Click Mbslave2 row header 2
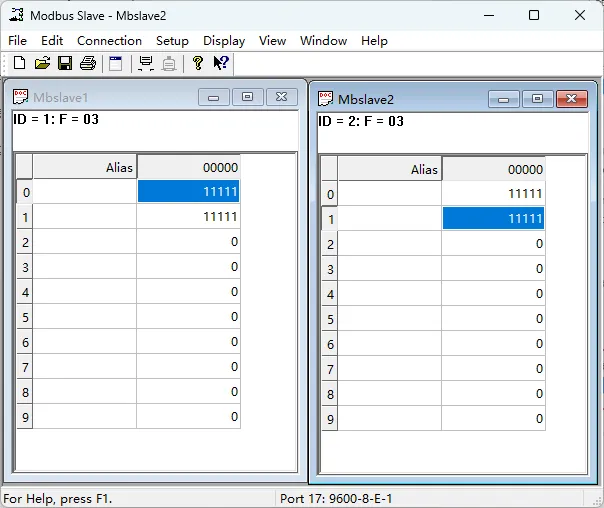Viewport: 604px width, 508px height. 330,244
